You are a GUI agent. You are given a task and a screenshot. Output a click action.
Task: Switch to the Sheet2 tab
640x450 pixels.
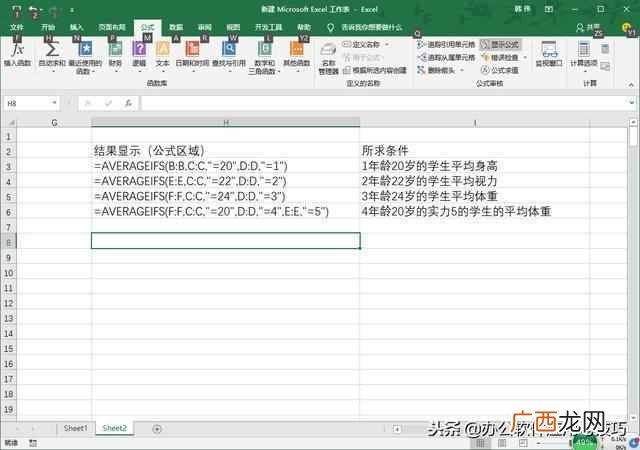click(115, 428)
